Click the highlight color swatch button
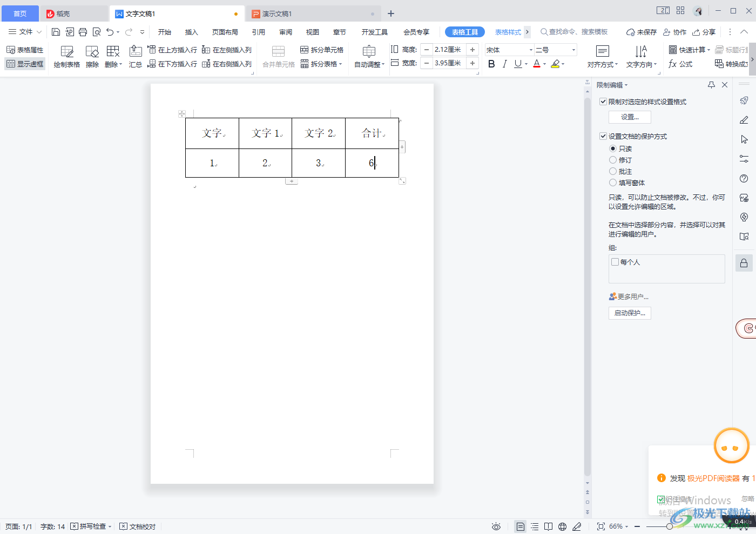 pos(555,64)
